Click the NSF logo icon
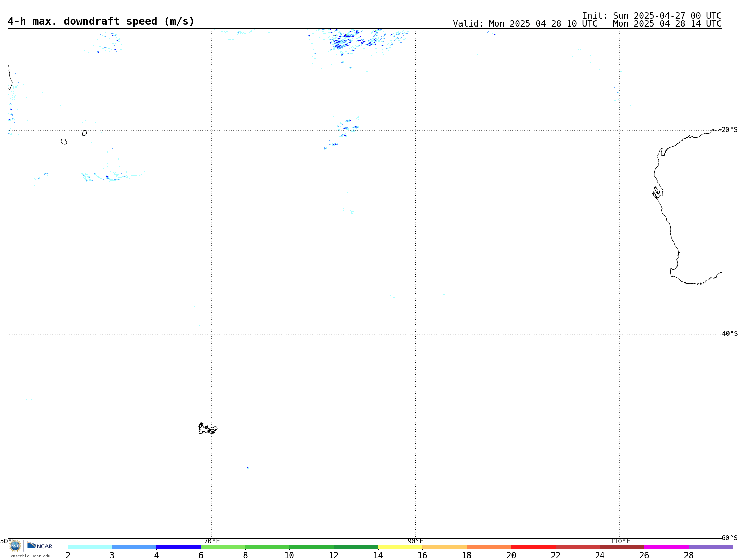This screenshot has height=560, width=744. point(15,546)
